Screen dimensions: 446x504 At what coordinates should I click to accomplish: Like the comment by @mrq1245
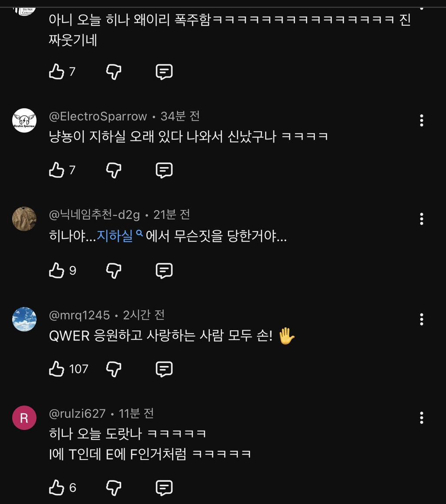(57, 369)
